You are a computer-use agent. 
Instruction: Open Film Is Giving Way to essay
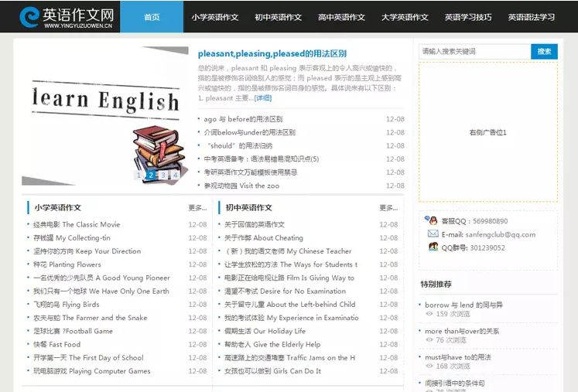coord(289,278)
